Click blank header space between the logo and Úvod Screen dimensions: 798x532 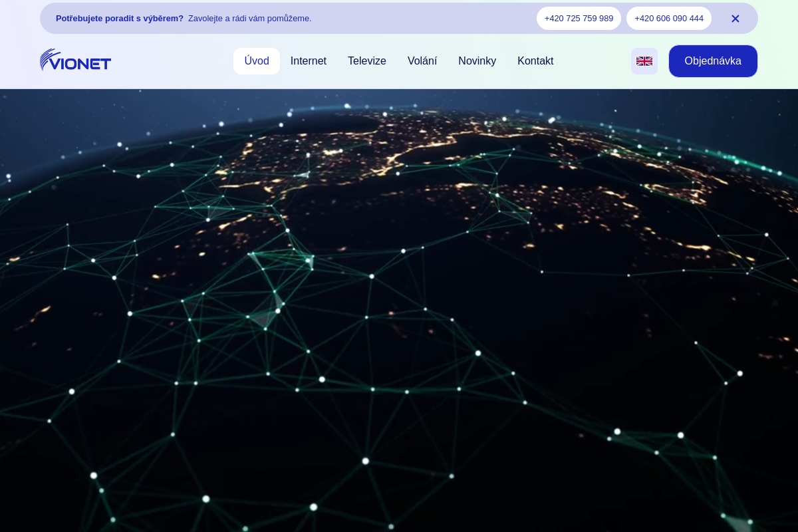point(173,61)
